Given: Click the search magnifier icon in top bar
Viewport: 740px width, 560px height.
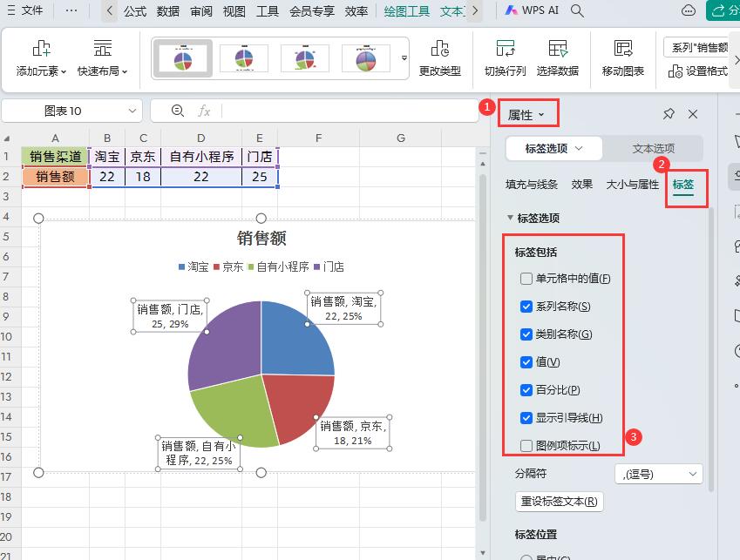Looking at the screenshot, I should tap(577, 10).
